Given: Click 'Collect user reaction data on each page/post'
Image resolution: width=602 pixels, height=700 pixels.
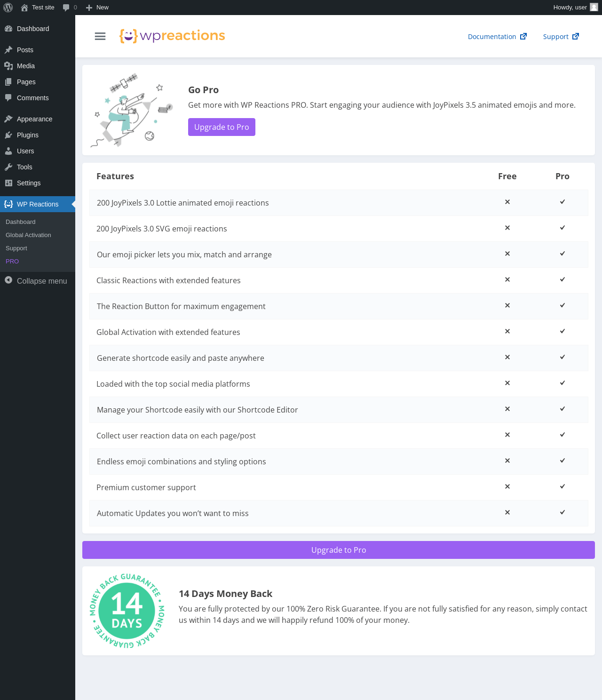Looking at the screenshot, I should tap(176, 436).
